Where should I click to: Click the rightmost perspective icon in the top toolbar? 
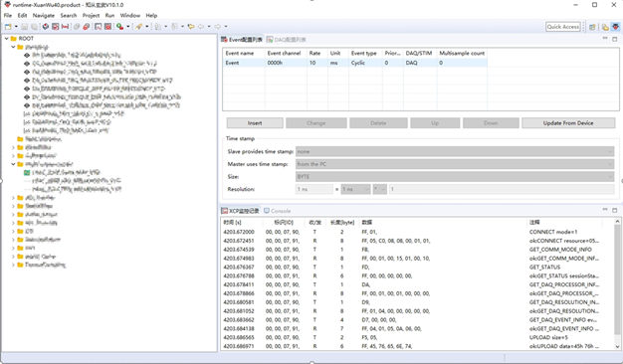pyautogui.click(x=615, y=27)
